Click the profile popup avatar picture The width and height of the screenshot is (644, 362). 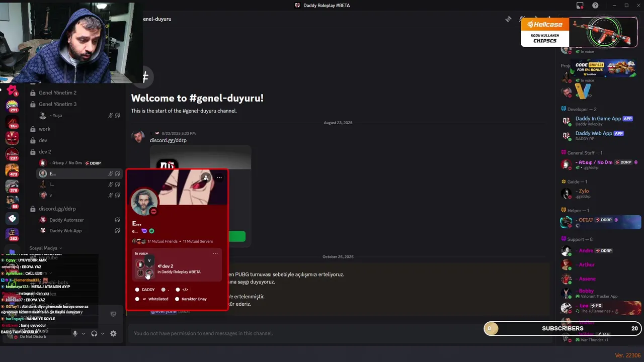click(144, 201)
